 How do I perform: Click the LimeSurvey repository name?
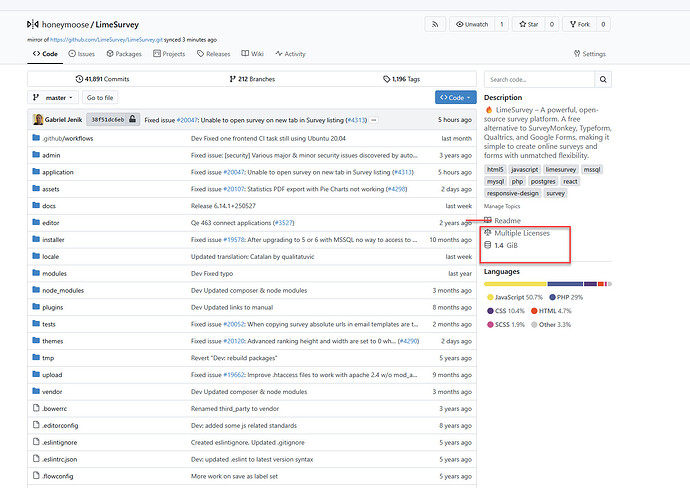[x=117, y=25]
